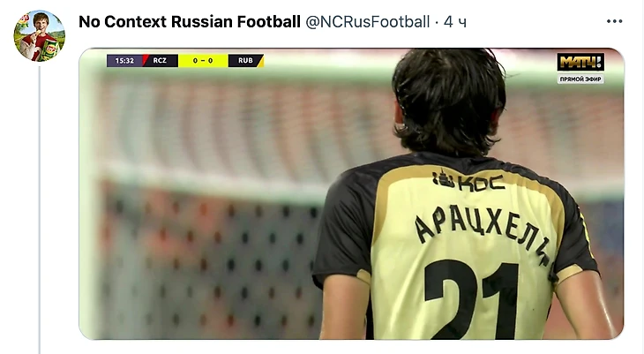This screenshot has height=354, width=644.
Task: Open the No Context Russian Football profile avatar
Action: tap(40, 36)
